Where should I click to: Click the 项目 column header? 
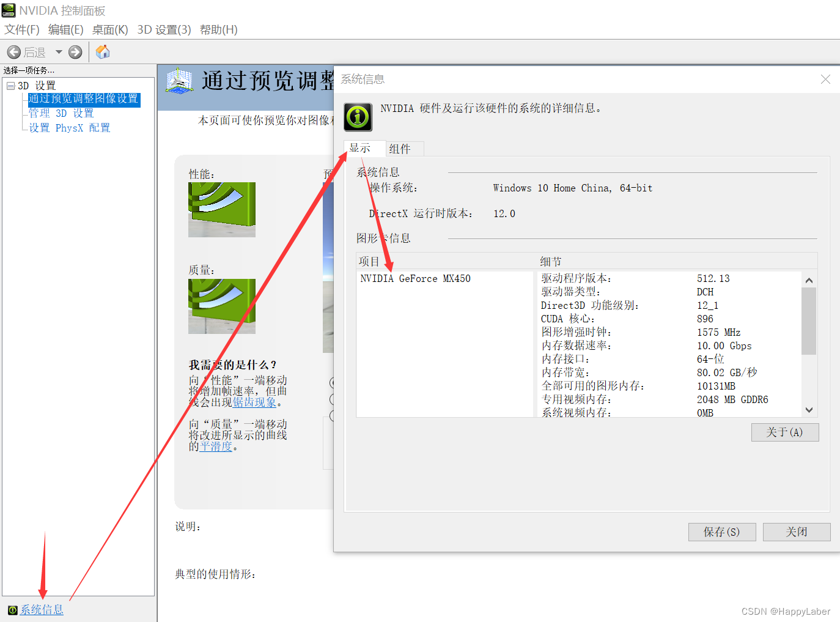coord(369,262)
